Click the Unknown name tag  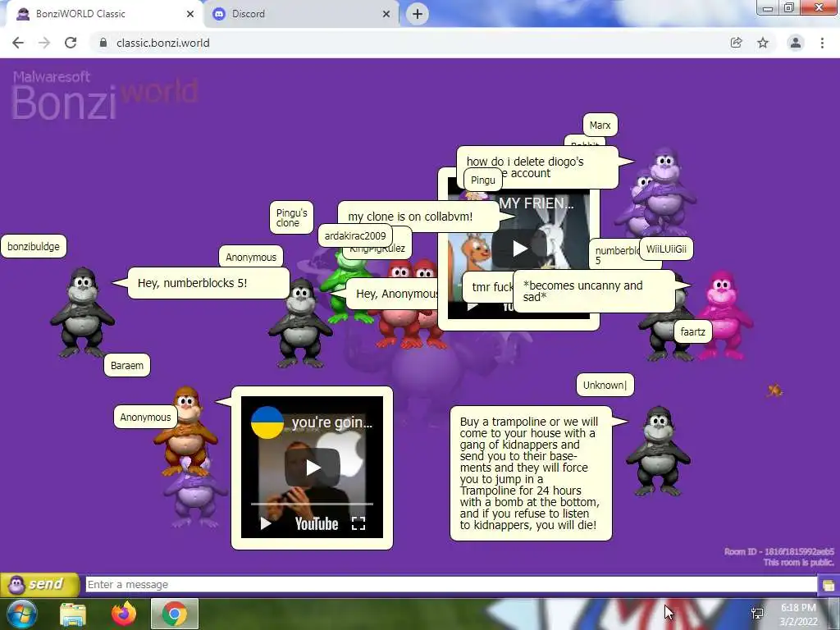point(605,386)
